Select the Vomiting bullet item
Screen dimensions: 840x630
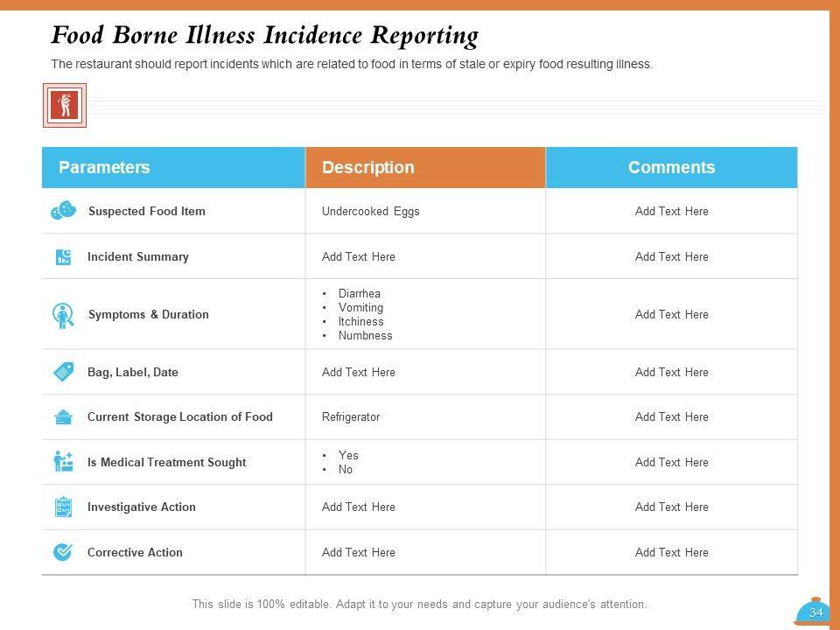pyautogui.click(x=360, y=307)
